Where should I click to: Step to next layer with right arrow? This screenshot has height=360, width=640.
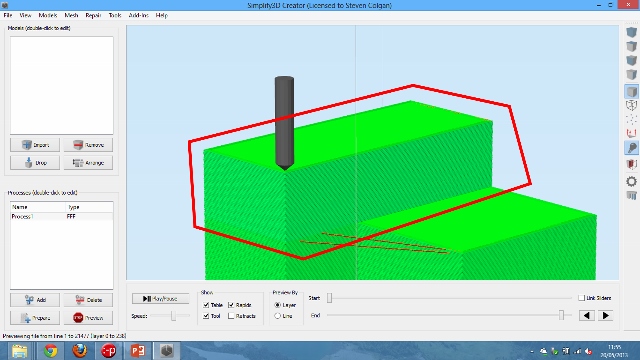606,316
